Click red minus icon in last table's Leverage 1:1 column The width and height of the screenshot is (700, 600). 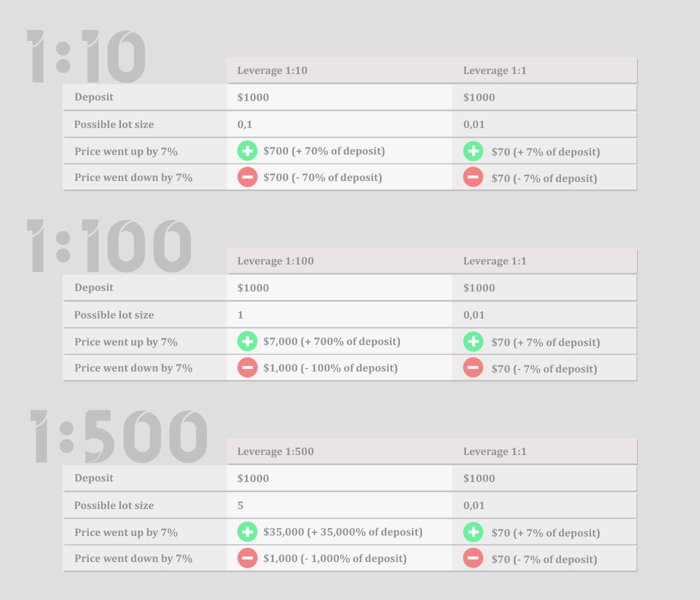point(473,558)
